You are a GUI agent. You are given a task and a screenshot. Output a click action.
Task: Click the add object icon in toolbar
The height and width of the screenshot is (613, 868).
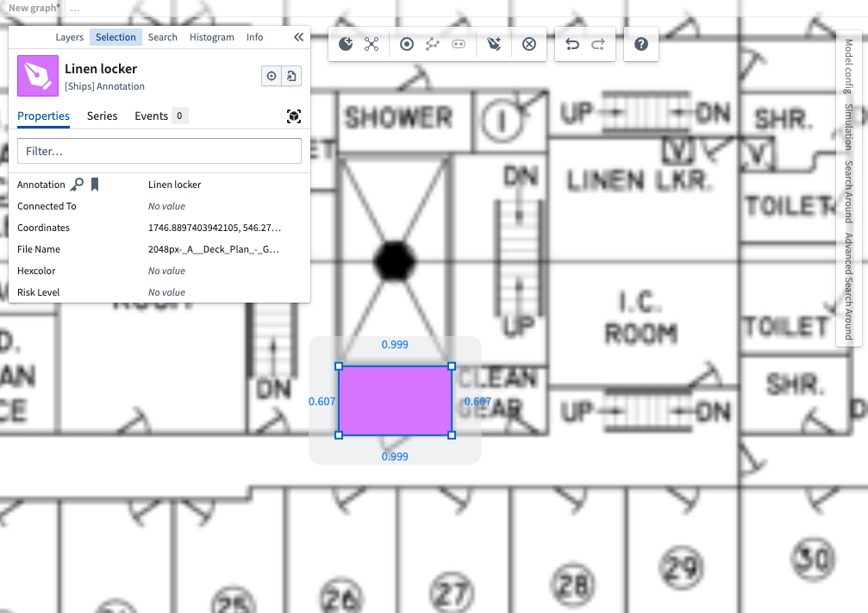(x=346, y=44)
